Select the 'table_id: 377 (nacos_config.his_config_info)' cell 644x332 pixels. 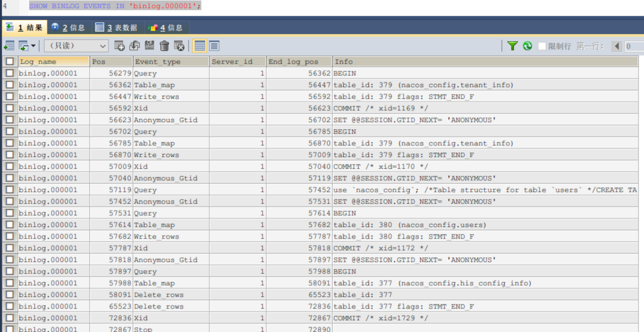(x=485, y=283)
